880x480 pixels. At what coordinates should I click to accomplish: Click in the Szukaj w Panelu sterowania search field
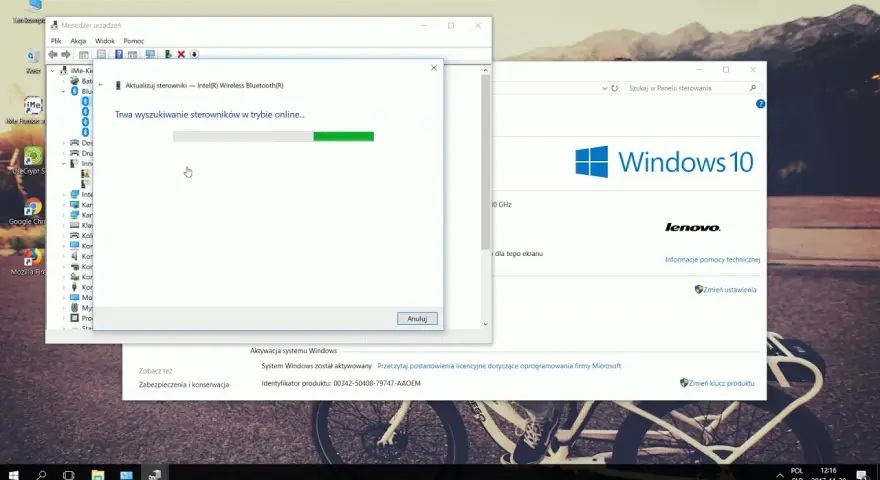[688, 88]
